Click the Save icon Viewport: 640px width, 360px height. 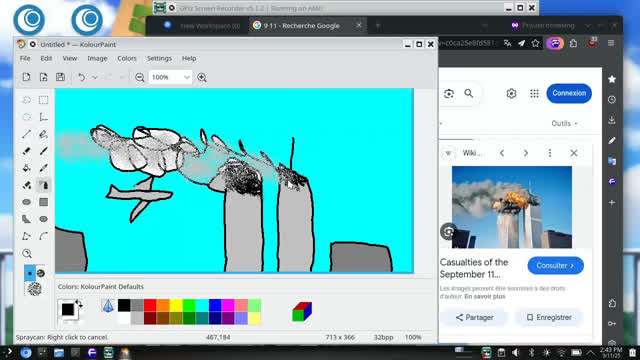[x=60, y=77]
